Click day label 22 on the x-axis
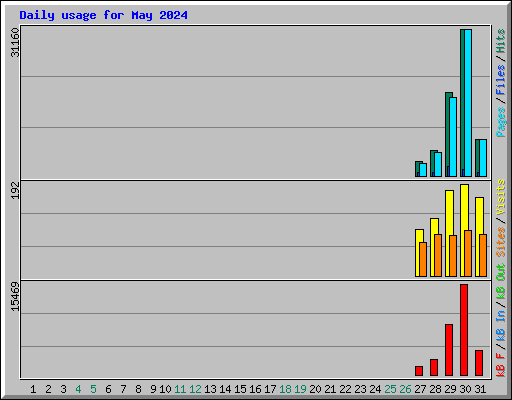The image size is (512, 400). point(345,389)
